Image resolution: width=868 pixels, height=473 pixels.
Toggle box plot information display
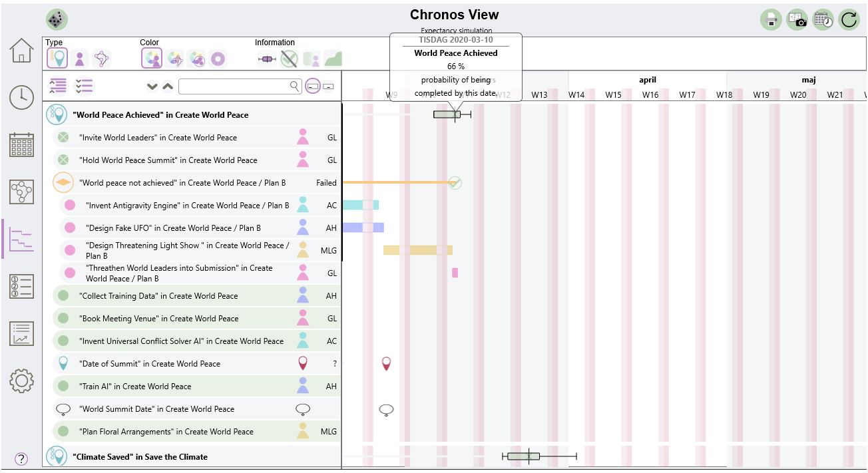267,59
